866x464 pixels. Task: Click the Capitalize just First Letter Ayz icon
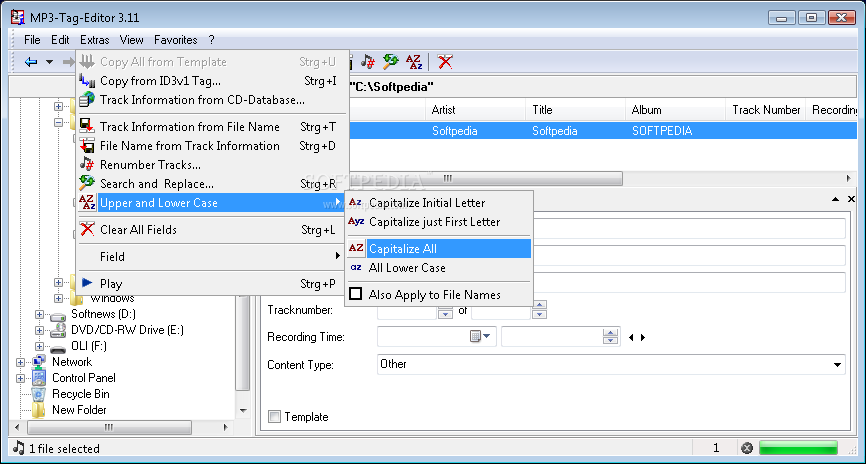356,222
